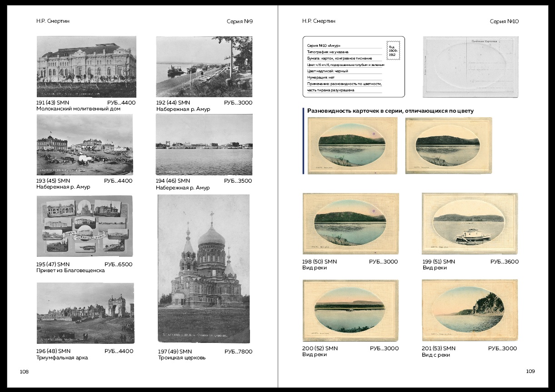Click page number 108
The image size is (555, 392).
24,372
